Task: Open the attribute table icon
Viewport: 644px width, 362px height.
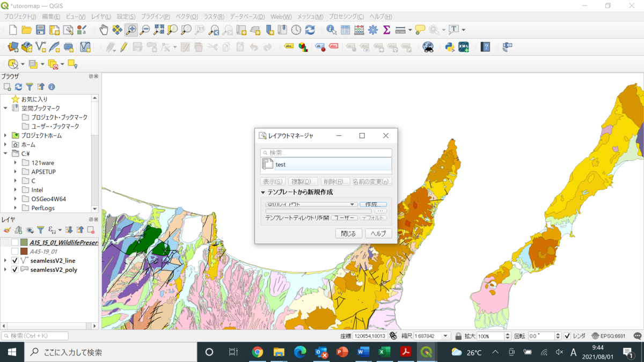Action: point(345,30)
